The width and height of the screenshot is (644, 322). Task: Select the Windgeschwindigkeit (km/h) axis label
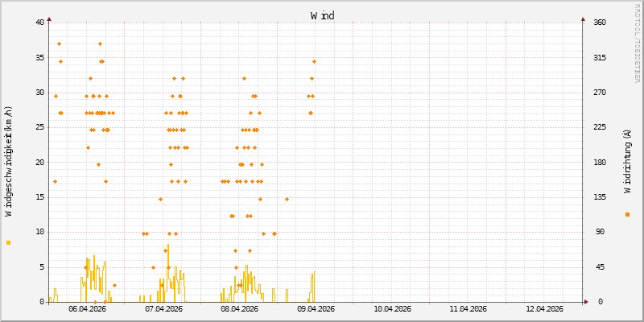pos(9,162)
